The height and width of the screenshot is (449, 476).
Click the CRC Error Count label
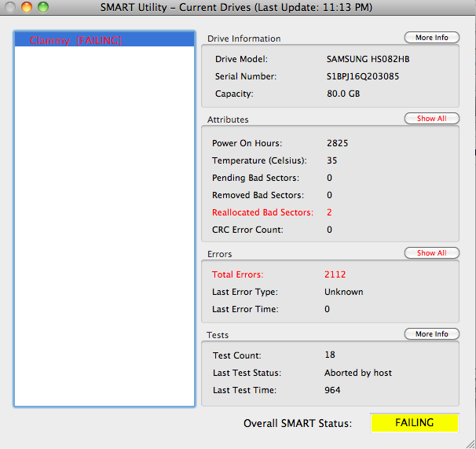pos(247,230)
